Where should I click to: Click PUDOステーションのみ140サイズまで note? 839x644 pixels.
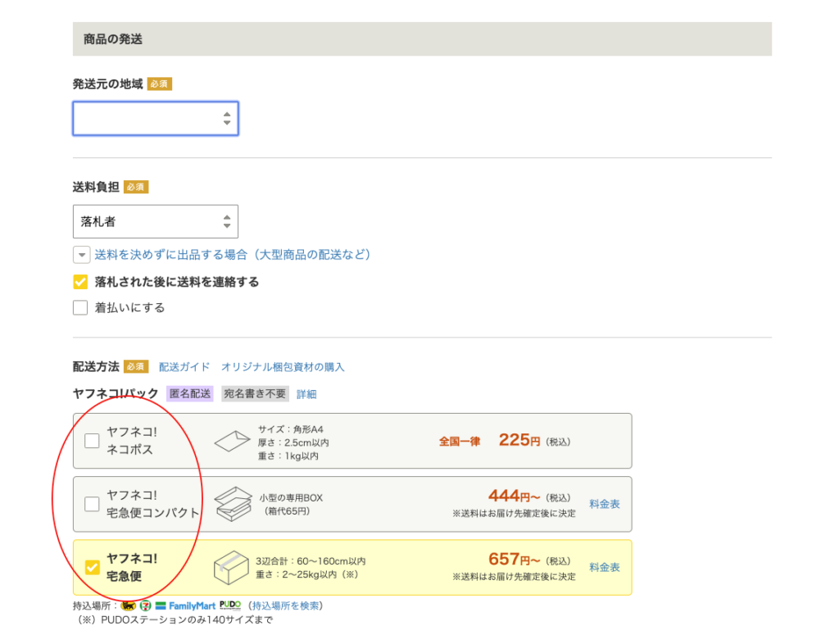click(175, 619)
